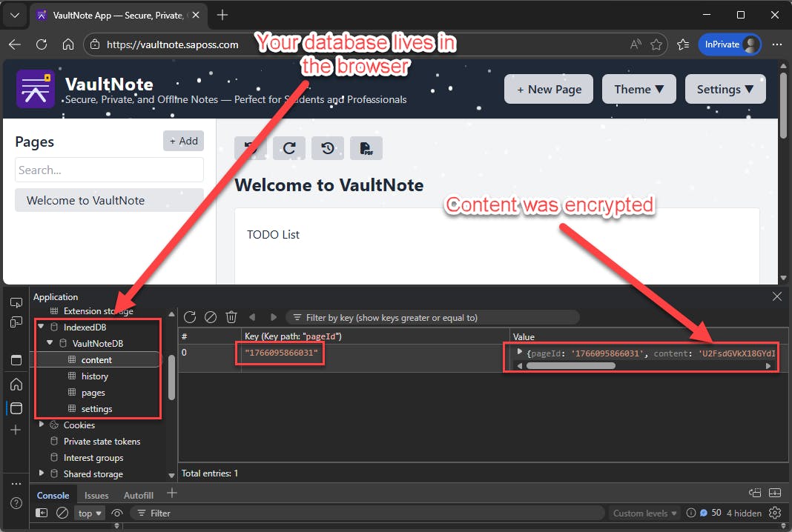This screenshot has width=792, height=532.
Task: Export the page as PDF
Action: point(366,148)
